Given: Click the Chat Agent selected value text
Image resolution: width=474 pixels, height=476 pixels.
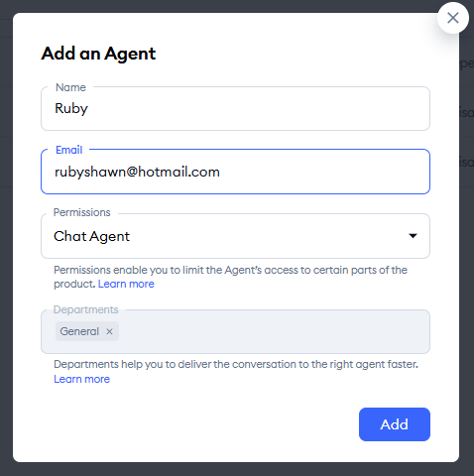Looking at the screenshot, I should coord(91,236).
